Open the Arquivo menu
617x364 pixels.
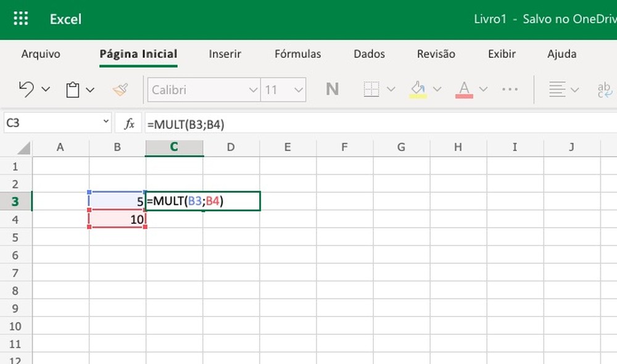click(41, 54)
